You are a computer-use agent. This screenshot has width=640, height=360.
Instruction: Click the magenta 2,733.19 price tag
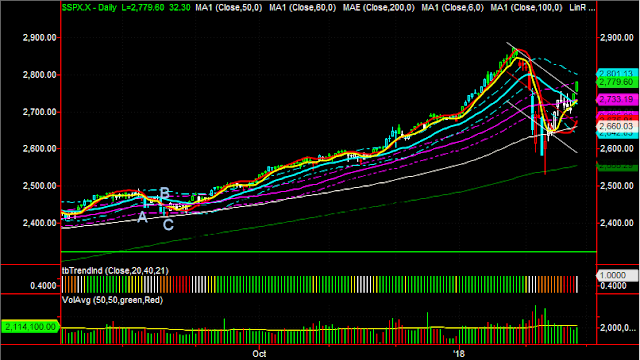[617, 99]
